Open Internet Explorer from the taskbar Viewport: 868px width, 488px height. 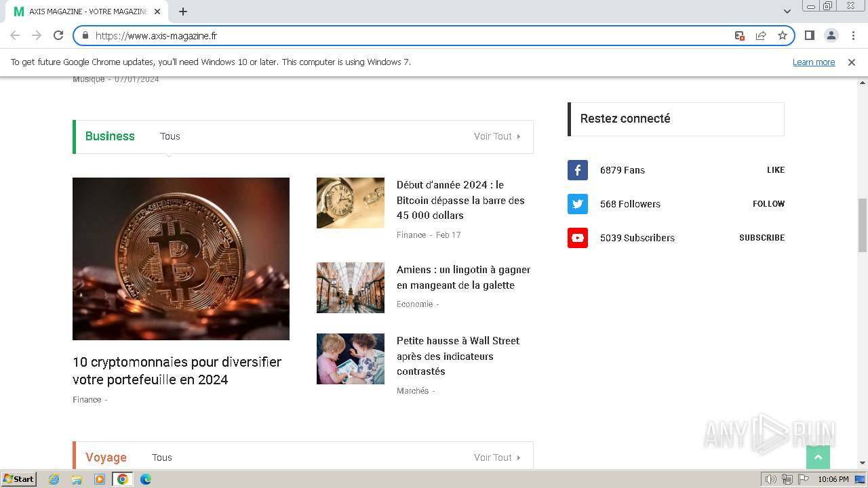pyautogui.click(x=54, y=479)
